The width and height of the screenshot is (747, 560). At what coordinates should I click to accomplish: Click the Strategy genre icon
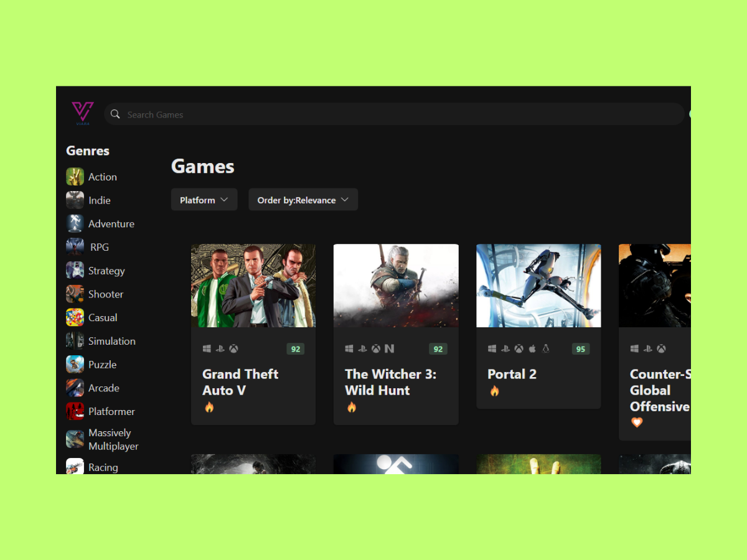[x=75, y=271]
